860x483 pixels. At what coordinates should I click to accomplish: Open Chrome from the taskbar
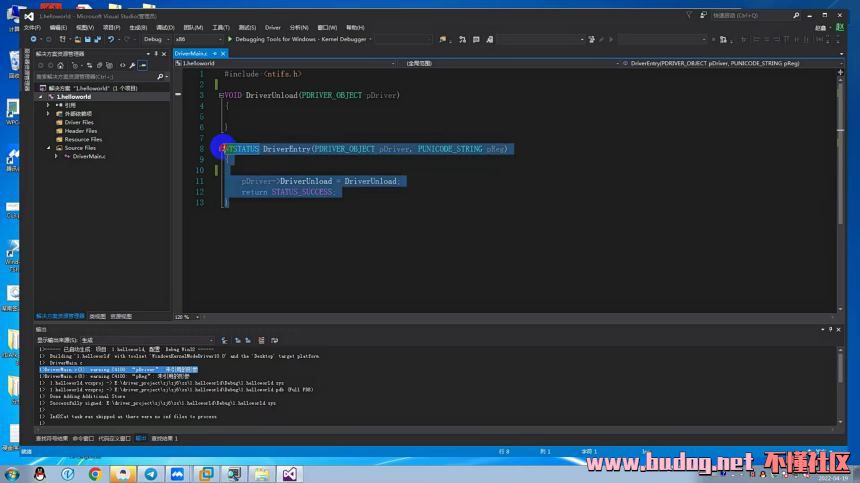click(x=95, y=474)
